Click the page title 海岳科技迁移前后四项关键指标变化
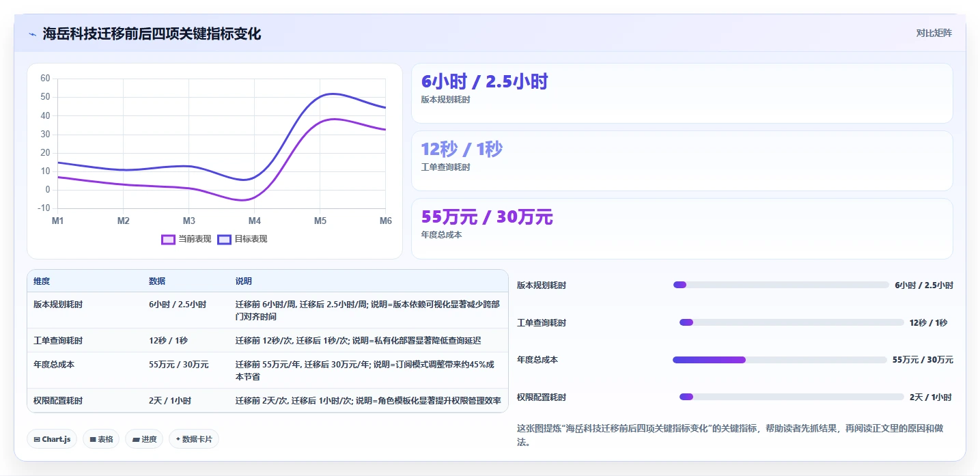This screenshot has height=476, width=980. click(152, 33)
